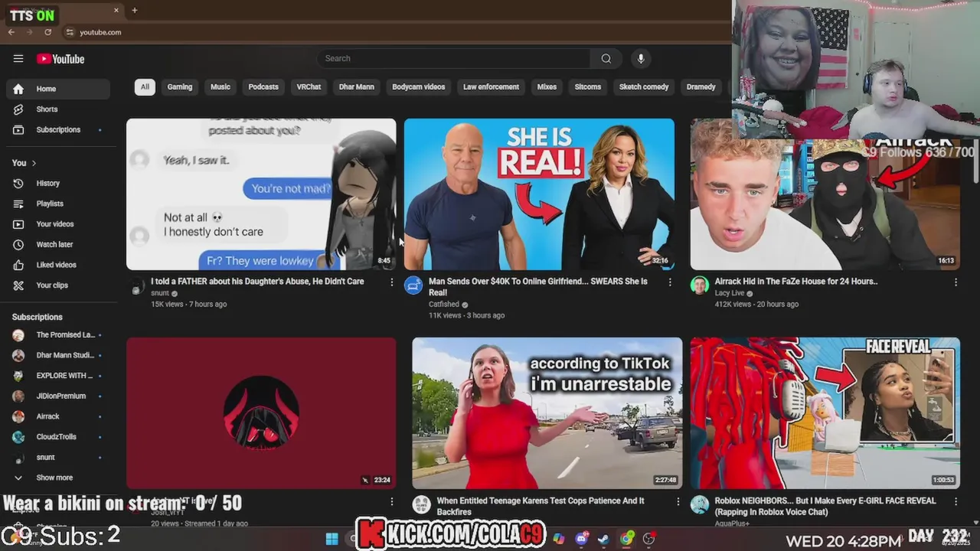
Task: Open Airrack subscription channel
Action: pos(58,416)
